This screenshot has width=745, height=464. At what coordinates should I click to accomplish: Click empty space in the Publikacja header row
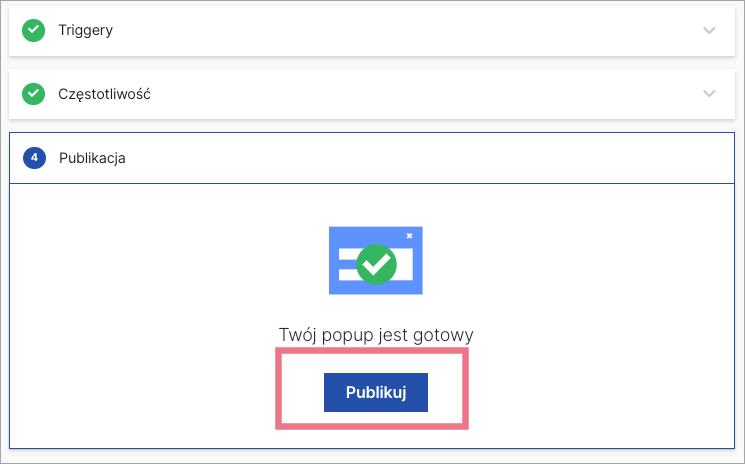[x=400, y=158]
